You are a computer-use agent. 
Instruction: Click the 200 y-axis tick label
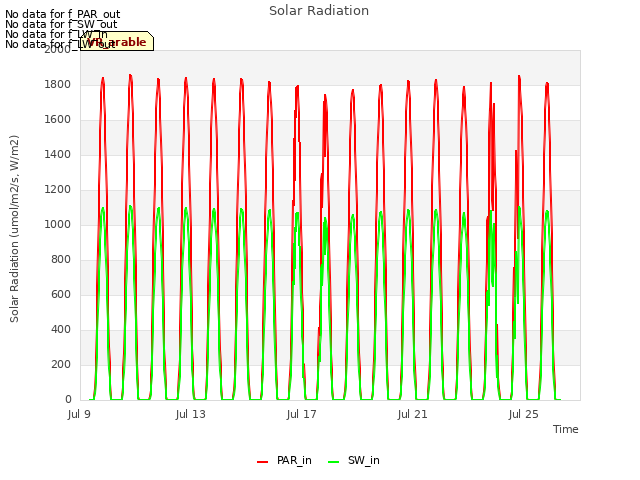61,364
